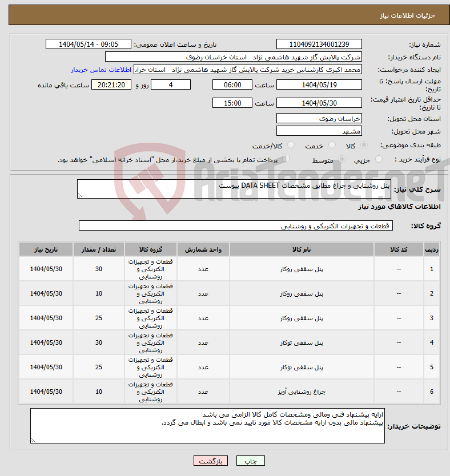Image resolution: width=450 pixels, height=476 pixels.
Task: Click quantity 30 in row 1
Action: (x=99, y=269)
